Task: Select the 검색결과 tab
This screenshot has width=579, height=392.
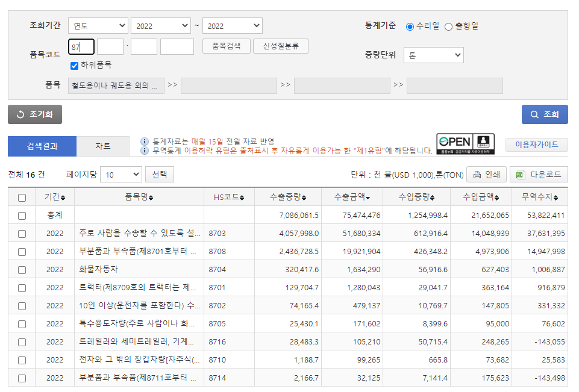Action: point(42,146)
